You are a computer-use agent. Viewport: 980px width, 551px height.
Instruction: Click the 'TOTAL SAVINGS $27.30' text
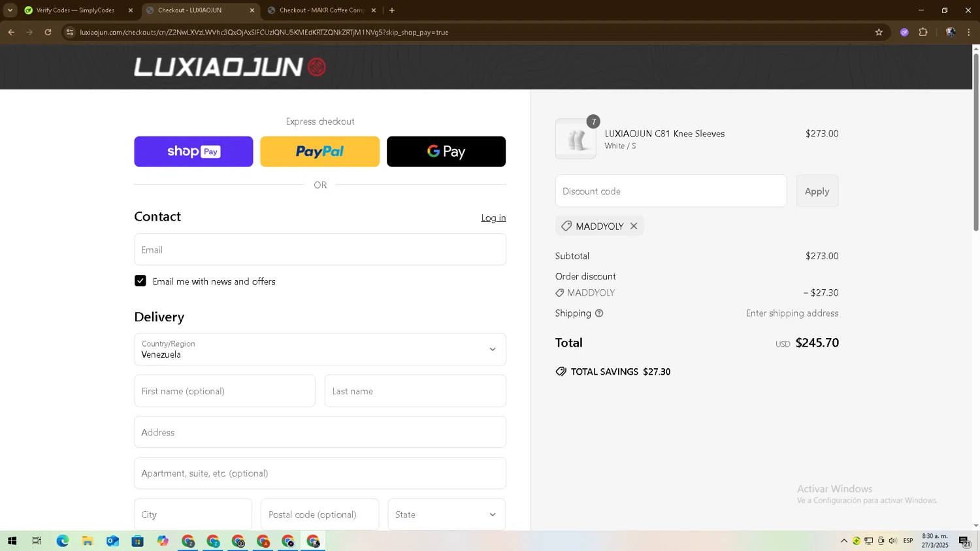621,371
